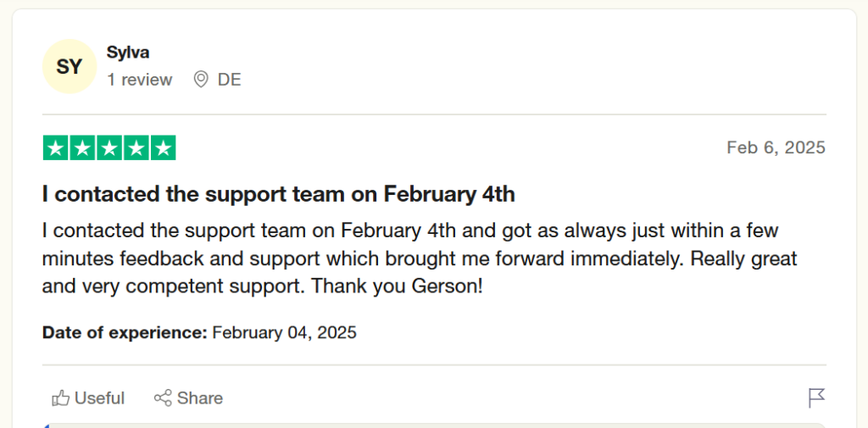
Task: Flag this review using the flag icon
Action: click(x=816, y=397)
